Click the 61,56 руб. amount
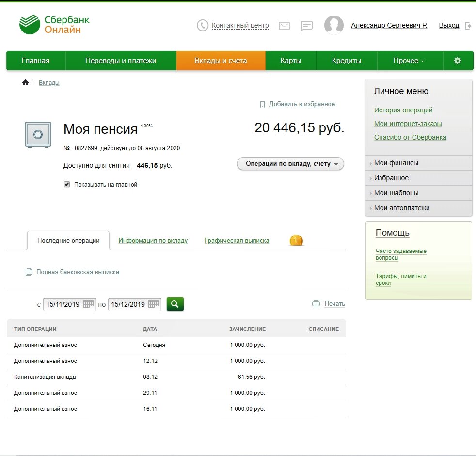Screen dimensions: 476x456 coord(252,377)
